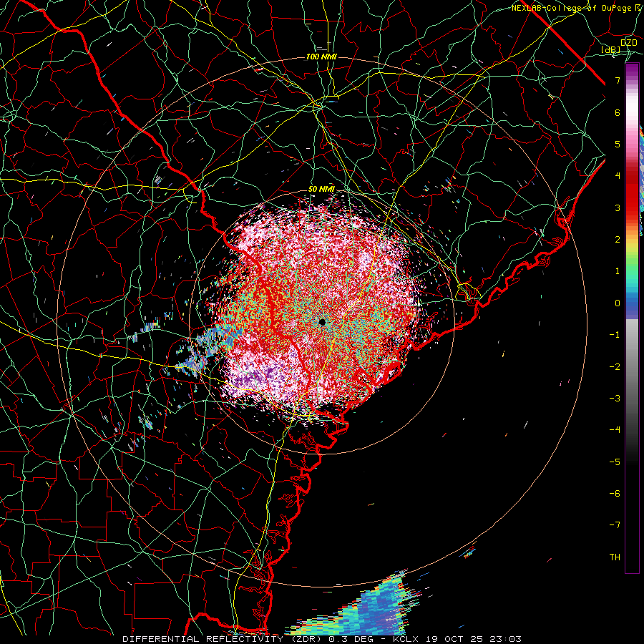Click the 50 NMI range ring label
Viewport: 644px width, 644px height.
321,189
